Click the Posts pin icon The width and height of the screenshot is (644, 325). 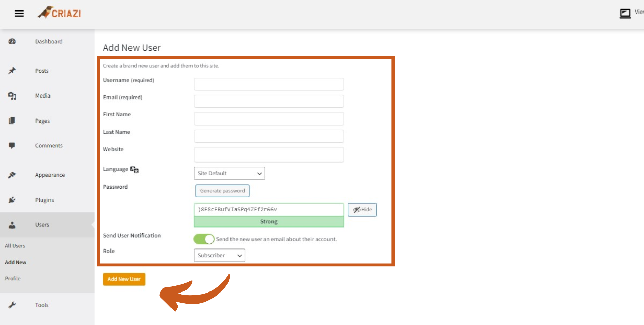tap(12, 71)
